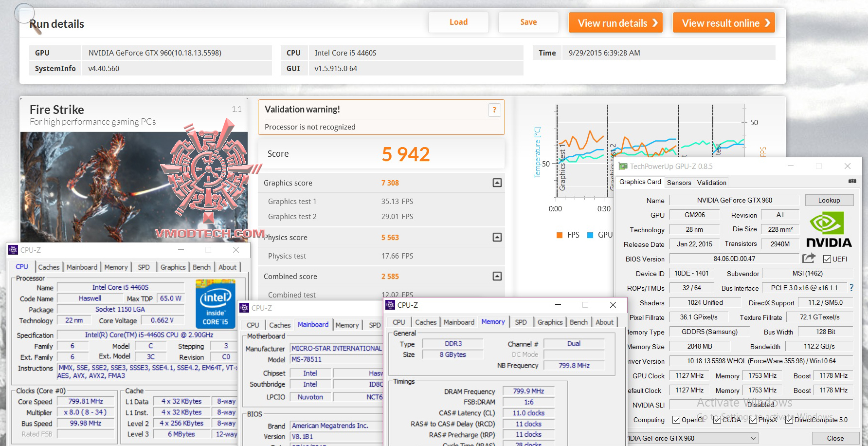
Task: Click the Physics score value 5 563
Action: pyautogui.click(x=390, y=238)
